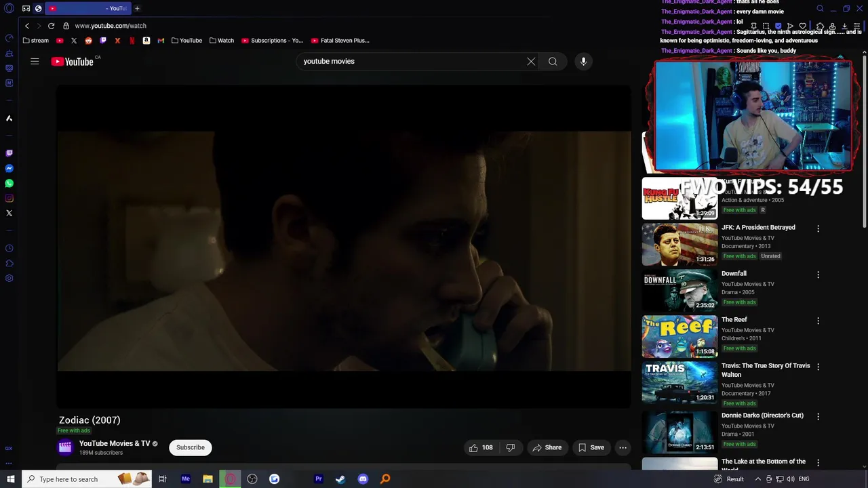The width and height of the screenshot is (868, 488).
Task: Open WhatsApp in the Opera sidebar
Action: point(9,184)
